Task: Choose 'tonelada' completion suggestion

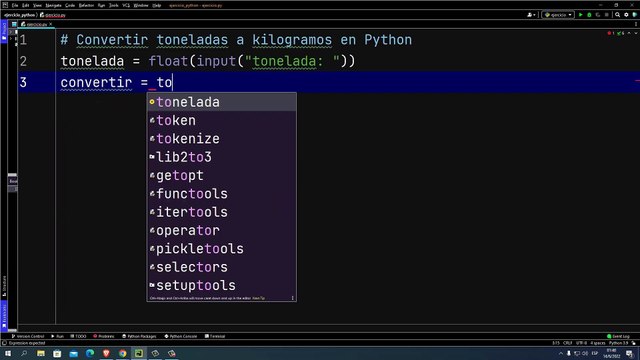Action: [222, 102]
